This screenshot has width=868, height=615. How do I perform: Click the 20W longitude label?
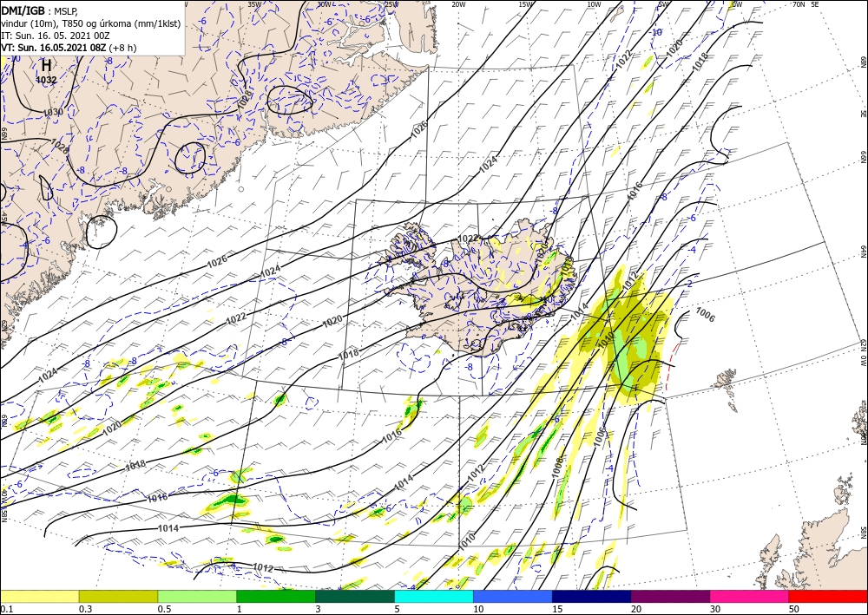pos(458,3)
